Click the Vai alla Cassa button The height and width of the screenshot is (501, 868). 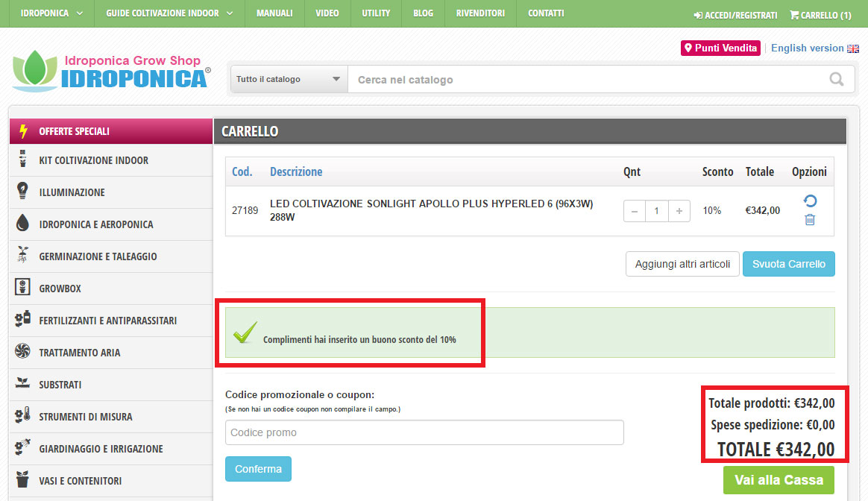click(x=779, y=480)
